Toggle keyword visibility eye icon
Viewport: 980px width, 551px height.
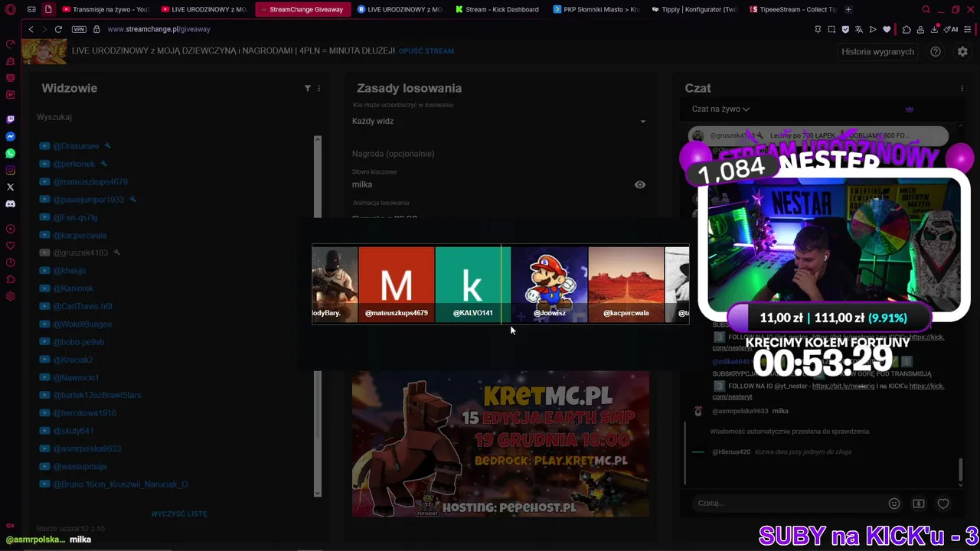pos(640,184)
